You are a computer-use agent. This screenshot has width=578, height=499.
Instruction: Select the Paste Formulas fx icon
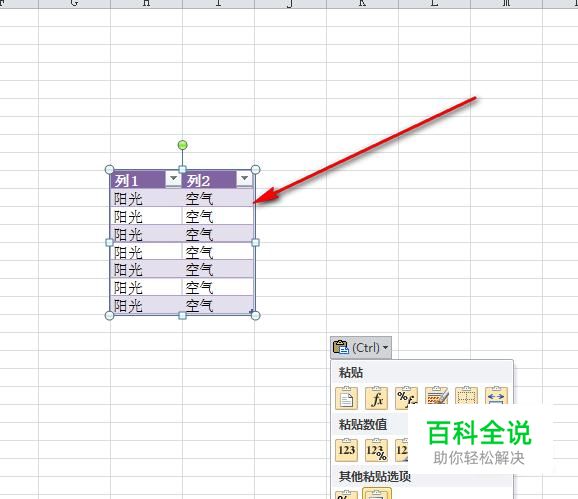point(376,398)
